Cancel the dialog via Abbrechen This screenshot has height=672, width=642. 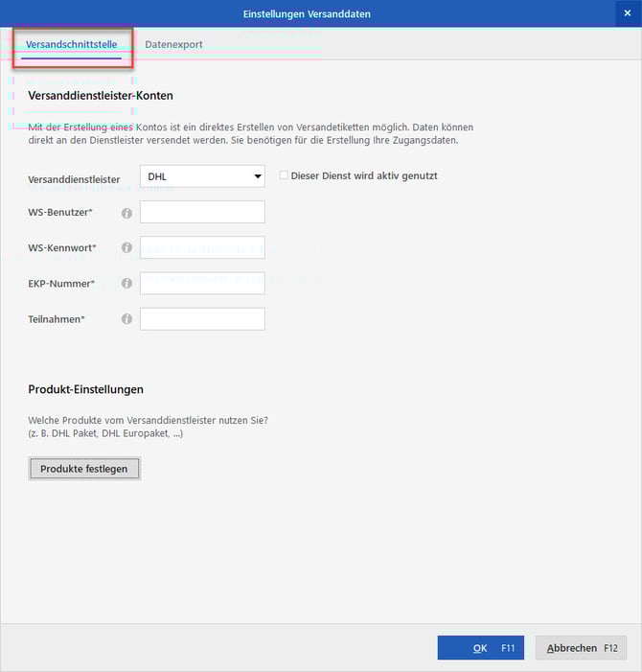click(581, 648)
